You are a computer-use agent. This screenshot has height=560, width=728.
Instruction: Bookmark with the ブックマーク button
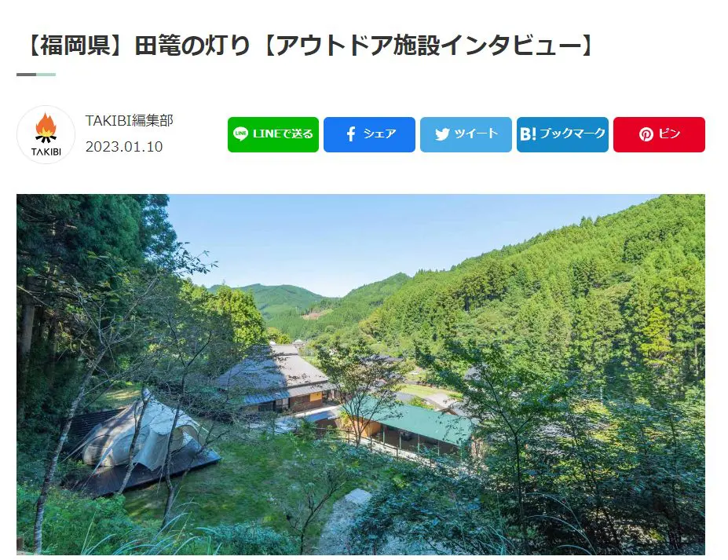[x=562, y=134]
